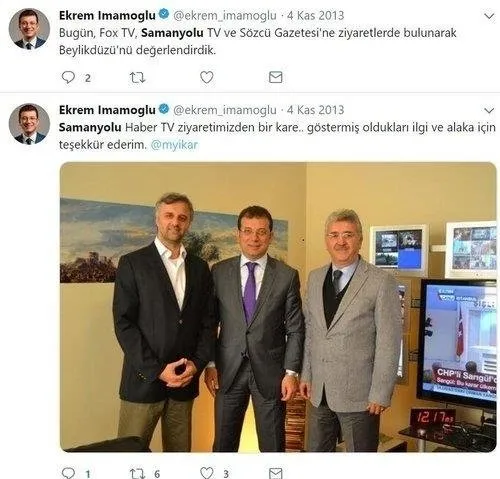The height and width of the screenshot is (479, 500).
Task: Open the 4 Kas 2013 timestamp of second tweet
Action: pyautogui.click(x=316, y=110)
